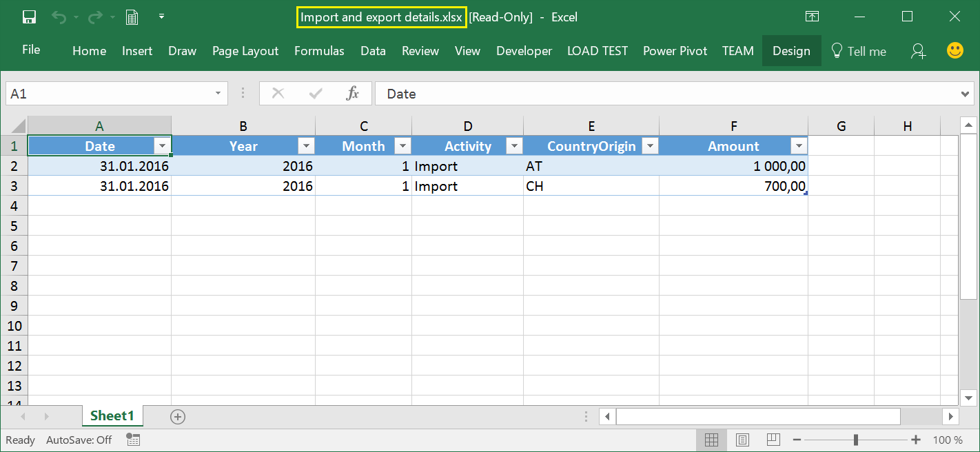
Task: Click the Redo arrow icon
Action: [95, 17]
